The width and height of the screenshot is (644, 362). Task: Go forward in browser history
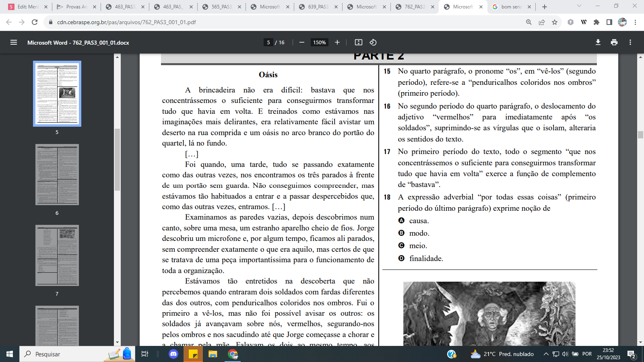[22, 22]
